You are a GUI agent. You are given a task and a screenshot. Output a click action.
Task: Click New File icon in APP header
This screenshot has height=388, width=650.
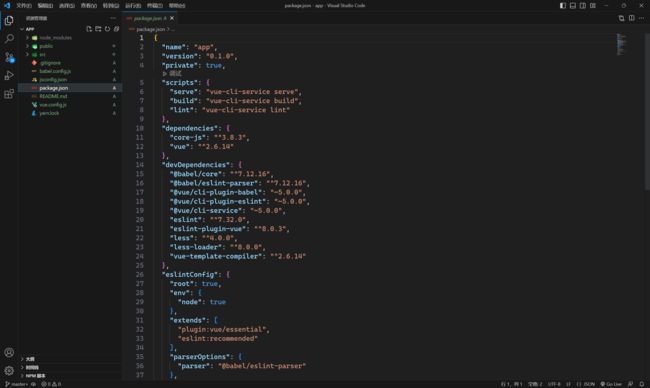coord(89,29)
